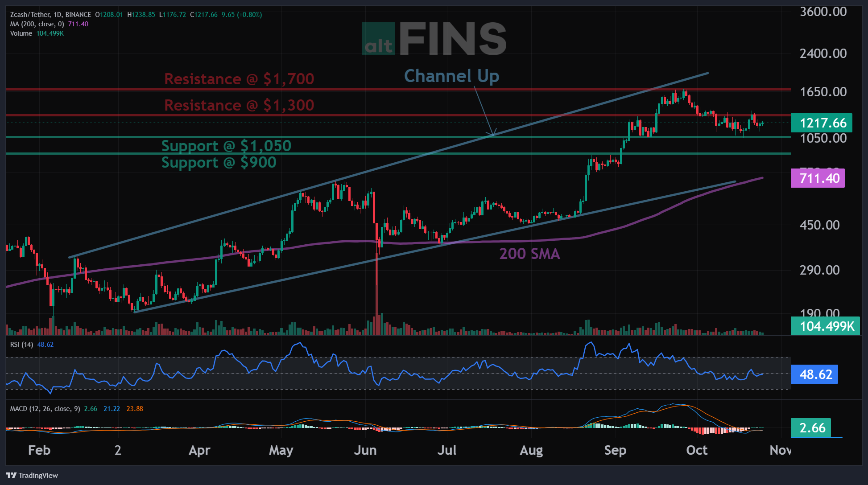This screenshot has width=868, height=485.
Task: Click the 2400.00 price scale label
Action: point(823,53)
